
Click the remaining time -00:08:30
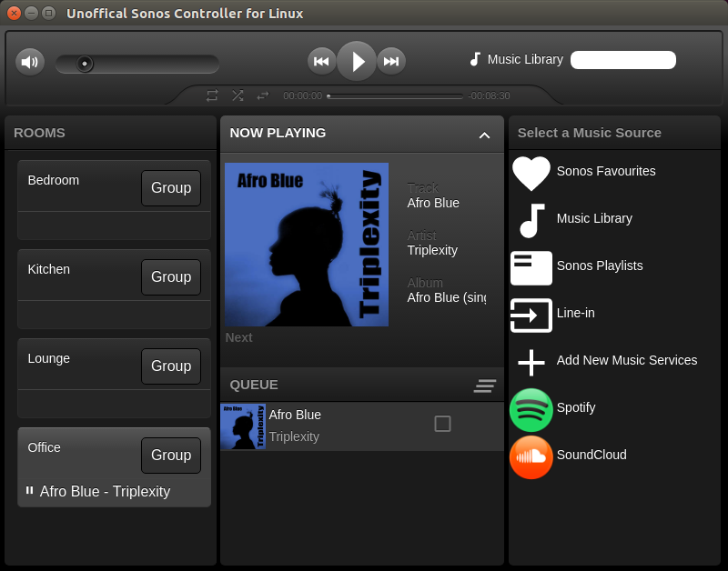(489, 95)
